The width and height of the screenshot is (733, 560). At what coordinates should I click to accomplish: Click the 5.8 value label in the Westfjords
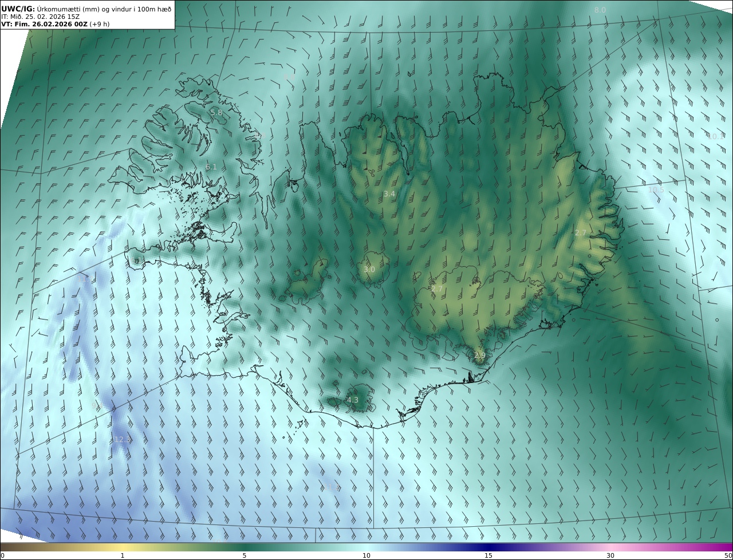click(216, 112)
